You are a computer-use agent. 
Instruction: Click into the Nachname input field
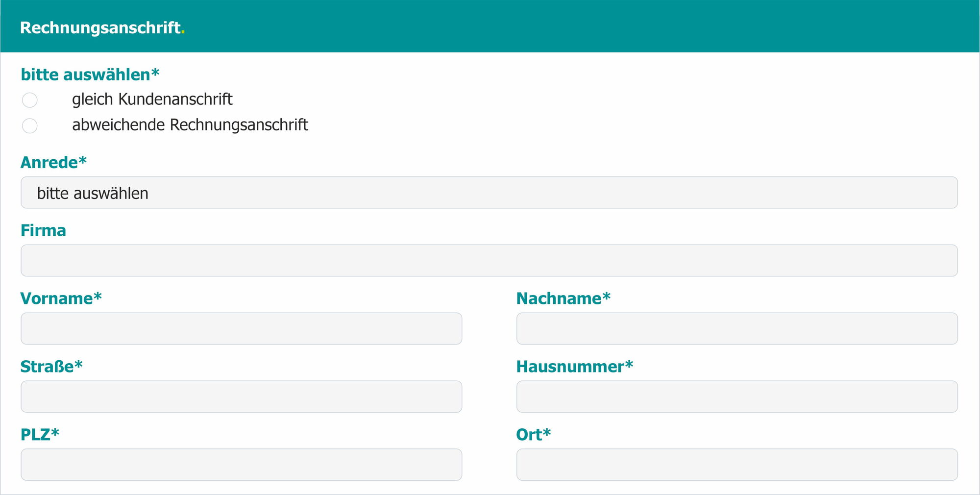point(737,329)
